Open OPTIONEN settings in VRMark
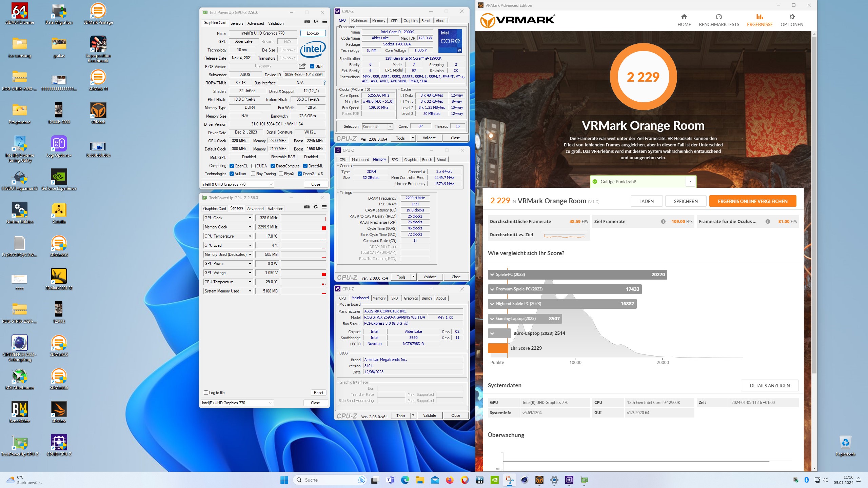 792,20
